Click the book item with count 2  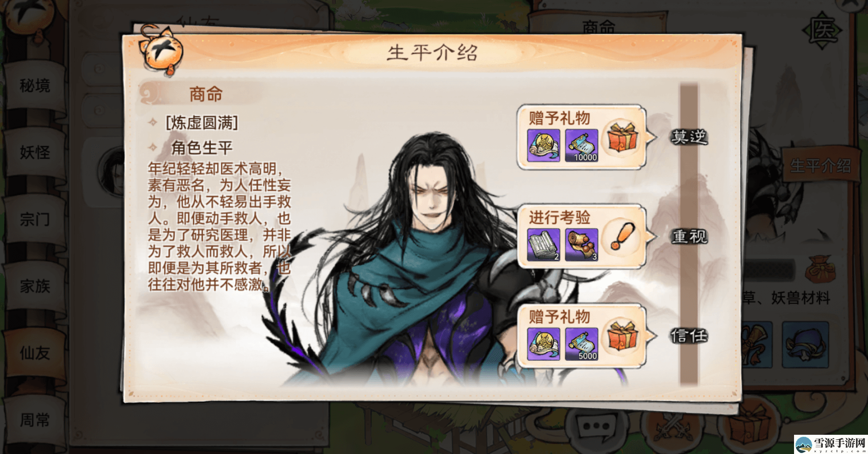tap(543, 244)
